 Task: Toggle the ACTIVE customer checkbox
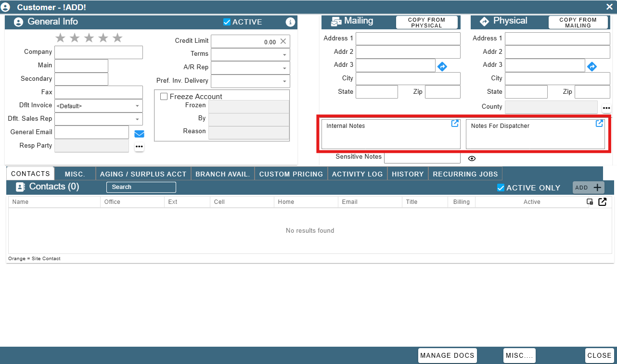pos(227,22)
